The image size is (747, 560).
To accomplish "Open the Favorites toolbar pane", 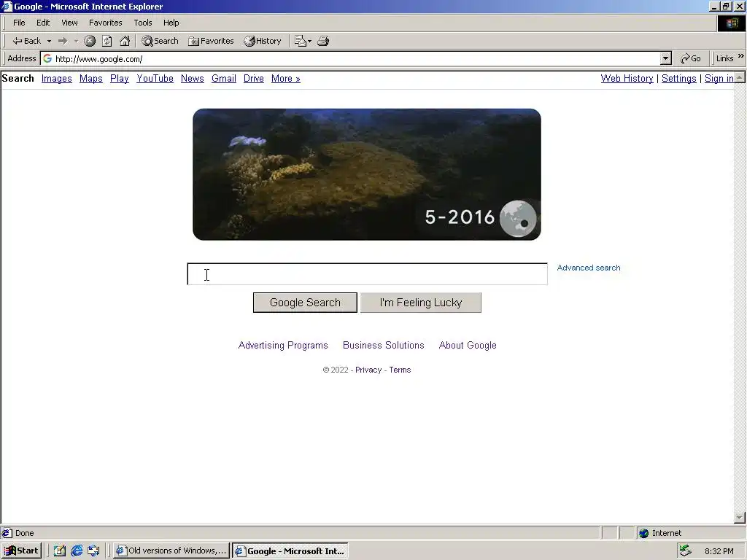I will click(x=211, y=41).
